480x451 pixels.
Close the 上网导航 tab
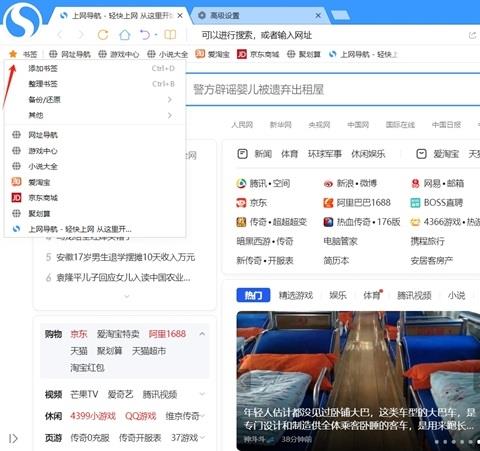click(x=180, y=16)
